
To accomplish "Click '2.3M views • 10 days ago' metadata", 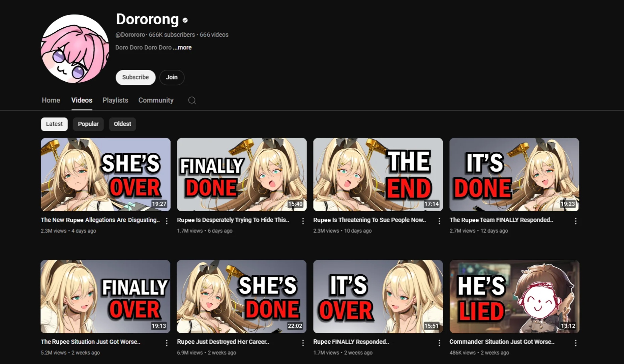I will pyautogui.click(x=343, y=231).
